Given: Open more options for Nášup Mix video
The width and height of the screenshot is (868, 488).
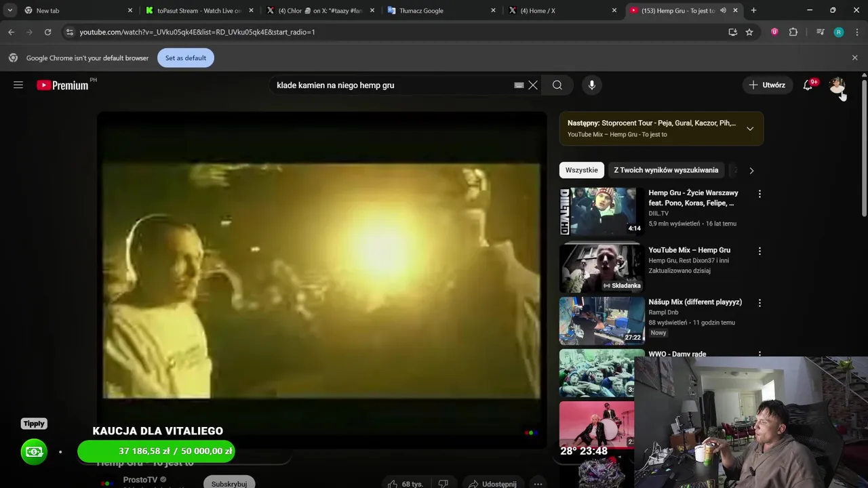Looking at the screenshot, I should [759, 303].
